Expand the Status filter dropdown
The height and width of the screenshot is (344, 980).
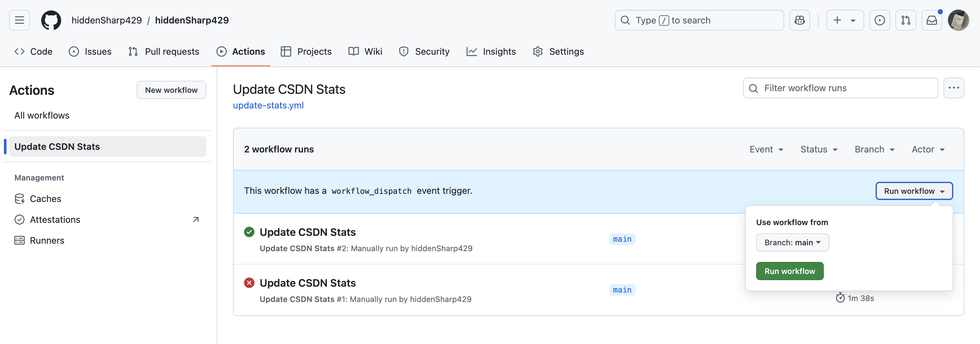[819, 149]
